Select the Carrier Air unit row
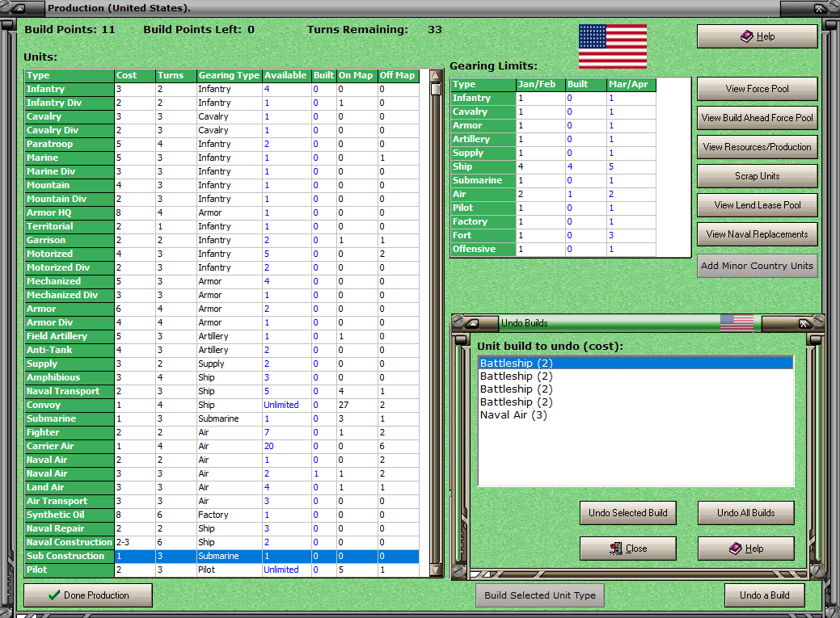Screen dimensions: 840x618 [222, 446]
